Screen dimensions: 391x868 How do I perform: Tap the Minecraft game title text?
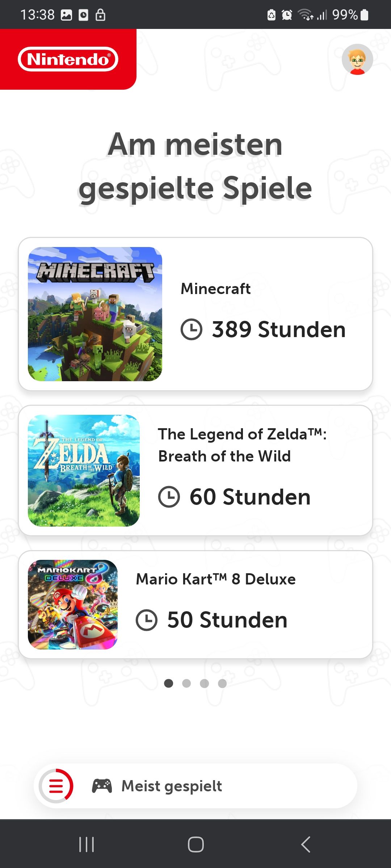pos(215,289)
